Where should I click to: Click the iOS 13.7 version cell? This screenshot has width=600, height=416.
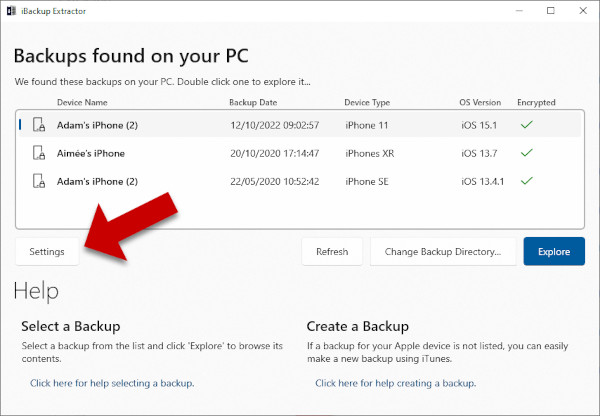(x=479, y=153)
